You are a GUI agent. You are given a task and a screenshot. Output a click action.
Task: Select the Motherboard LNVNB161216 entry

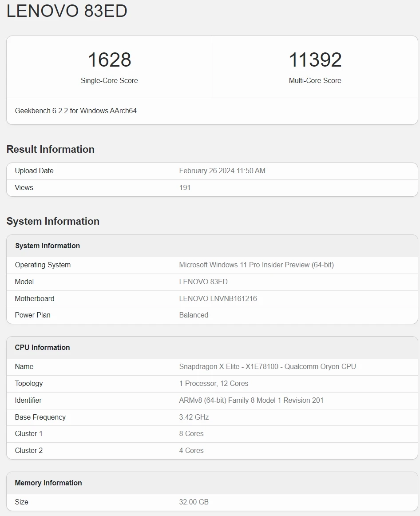(218, 298)
